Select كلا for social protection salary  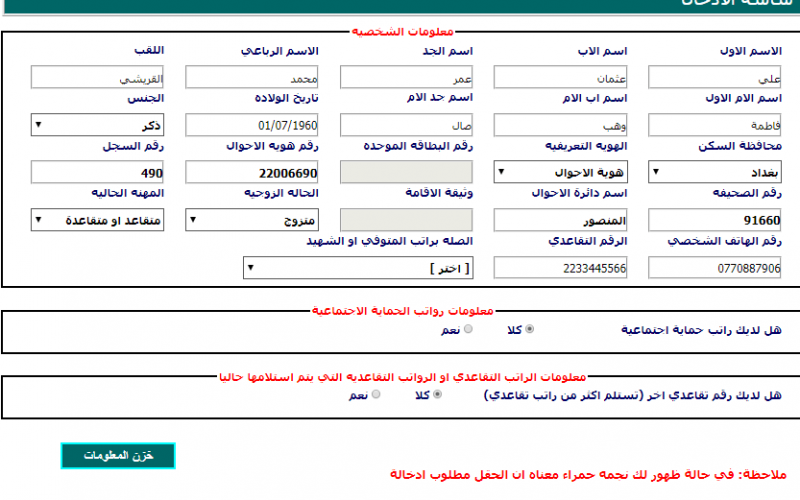pyautogui.click(x=530, y=329)
